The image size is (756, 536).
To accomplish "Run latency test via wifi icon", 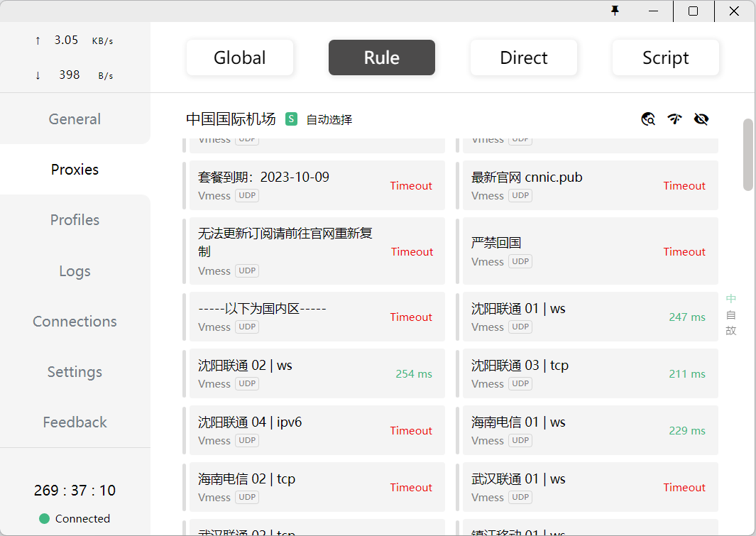I will click(x=674, y=119).
